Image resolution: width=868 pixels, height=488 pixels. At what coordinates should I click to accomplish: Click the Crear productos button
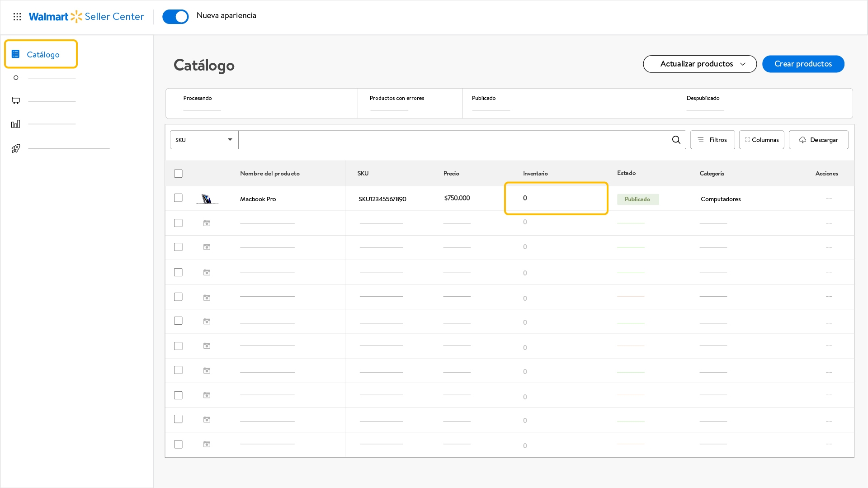[x=803, y=64]
